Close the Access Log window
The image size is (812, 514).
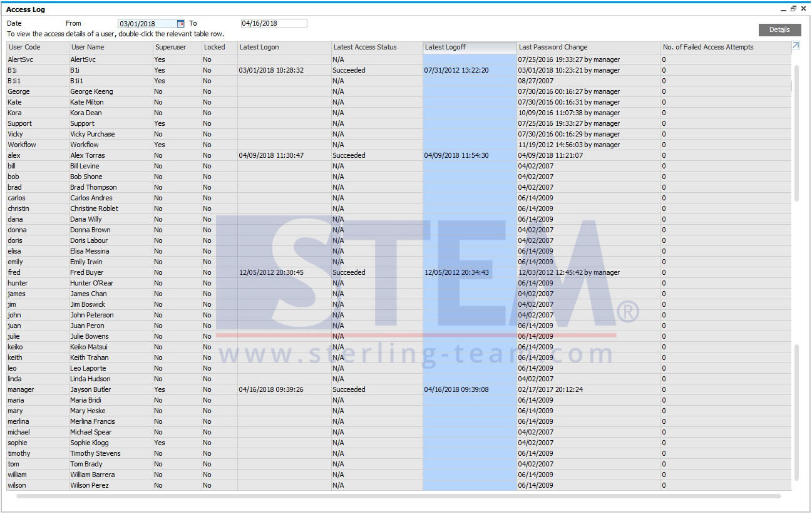(803, 9)
